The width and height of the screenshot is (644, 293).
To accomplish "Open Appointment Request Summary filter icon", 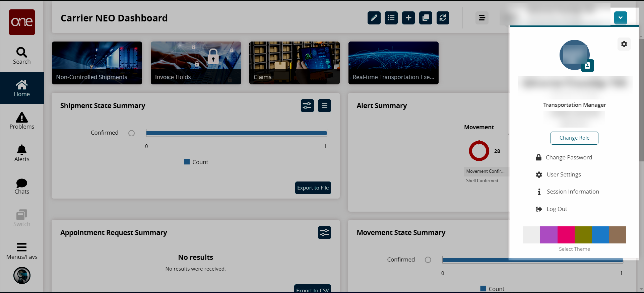I will [324, 233].
